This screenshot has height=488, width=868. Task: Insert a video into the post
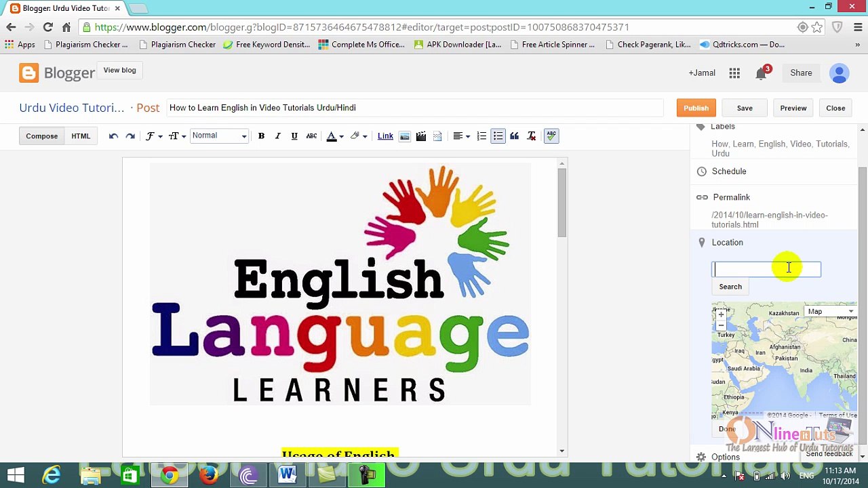[x=421, y=136]
